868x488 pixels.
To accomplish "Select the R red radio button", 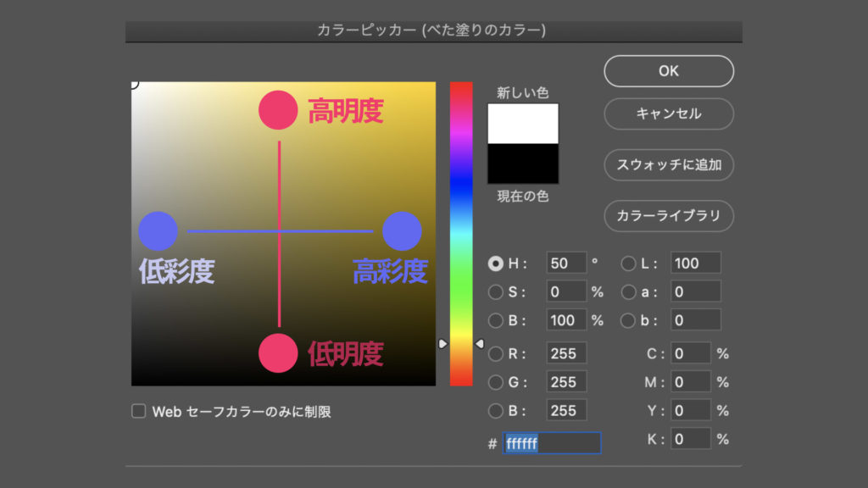I will coord(495,353).
